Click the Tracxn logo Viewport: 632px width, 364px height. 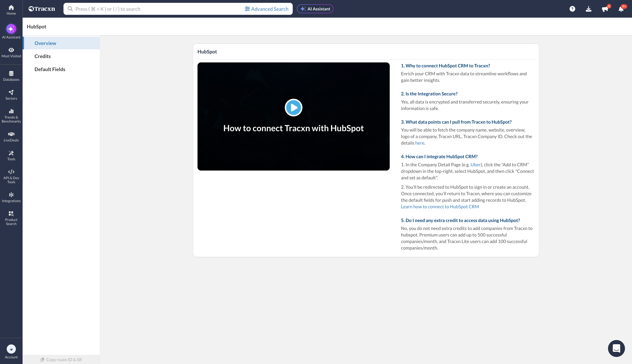pos(42,9)
